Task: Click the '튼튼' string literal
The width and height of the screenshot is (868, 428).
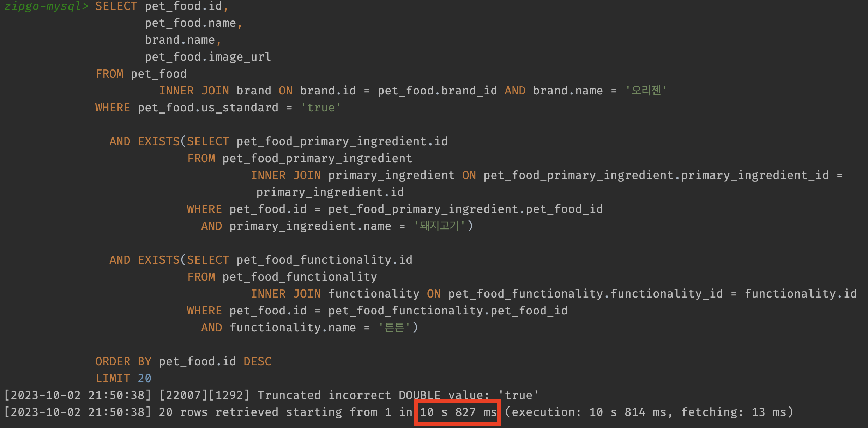Action: click(394, 328)
